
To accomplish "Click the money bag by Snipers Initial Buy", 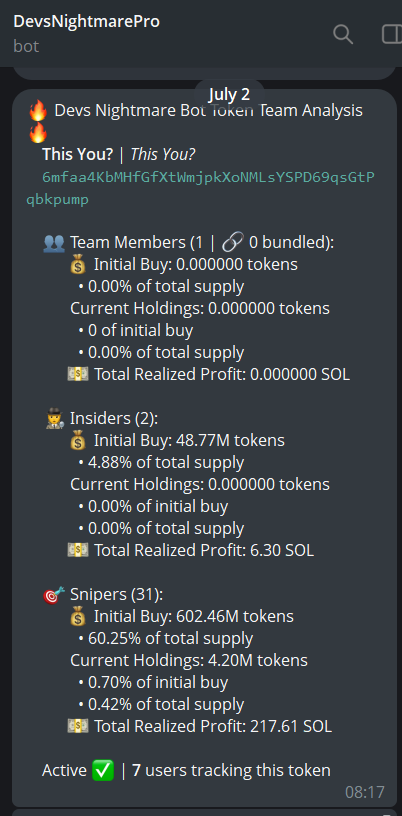I will 78,616.
